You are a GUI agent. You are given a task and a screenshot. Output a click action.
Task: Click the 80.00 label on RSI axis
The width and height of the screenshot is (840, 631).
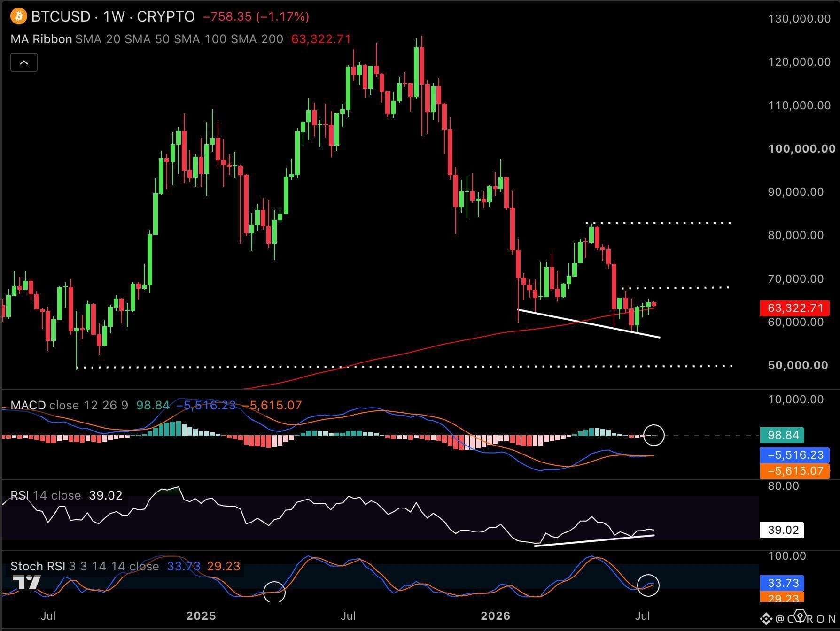coord(784,486)
